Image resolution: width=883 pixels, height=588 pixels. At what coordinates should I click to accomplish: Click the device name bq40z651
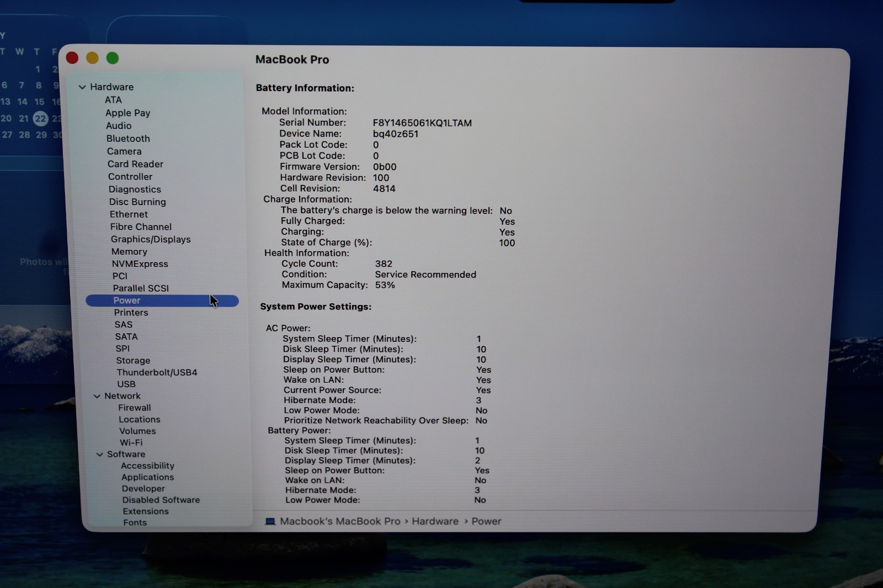tap(395, 134)
